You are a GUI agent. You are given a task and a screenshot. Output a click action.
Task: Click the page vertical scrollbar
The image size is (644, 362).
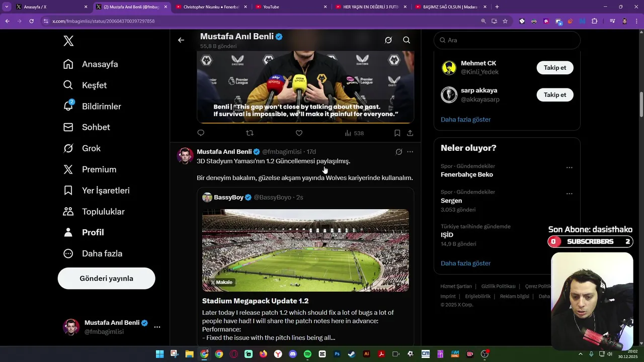tap(641, 105)
